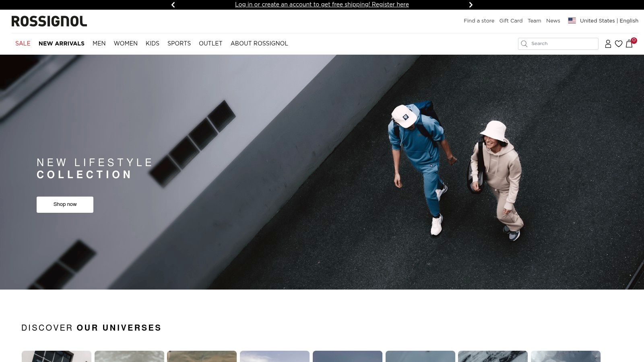Open the SALE menu
This screenshot has width=644, height=362.
[x=23, y=43]
